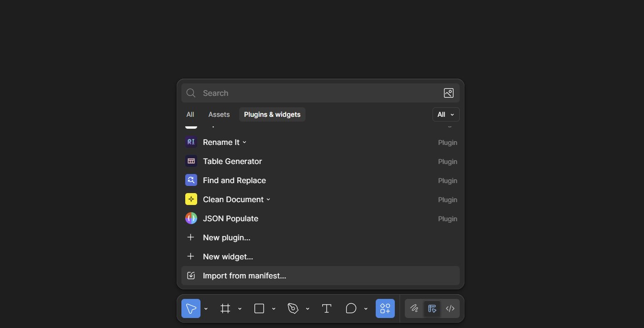Run the Find and Replace plugin
The image size is (644, 328).
[320, 180]
